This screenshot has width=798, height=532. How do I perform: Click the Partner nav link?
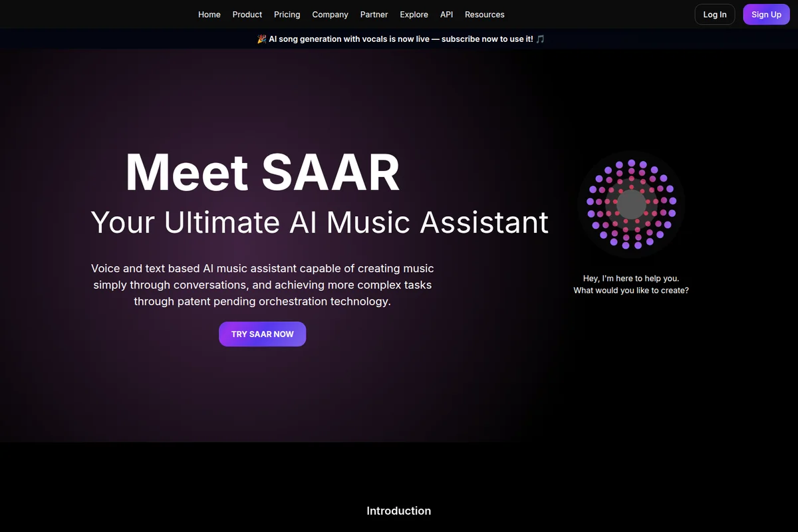pyautogui.click(x=374, y=14)
